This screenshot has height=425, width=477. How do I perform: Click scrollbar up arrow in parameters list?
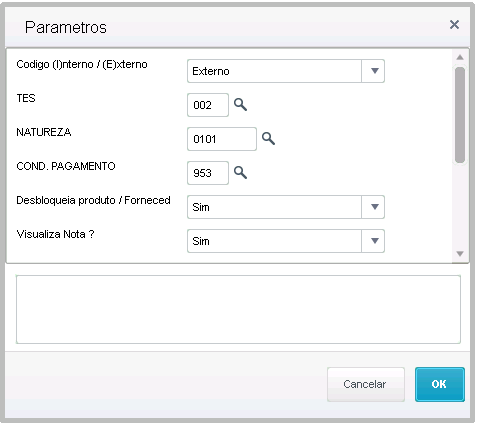[x=460, y=57]
